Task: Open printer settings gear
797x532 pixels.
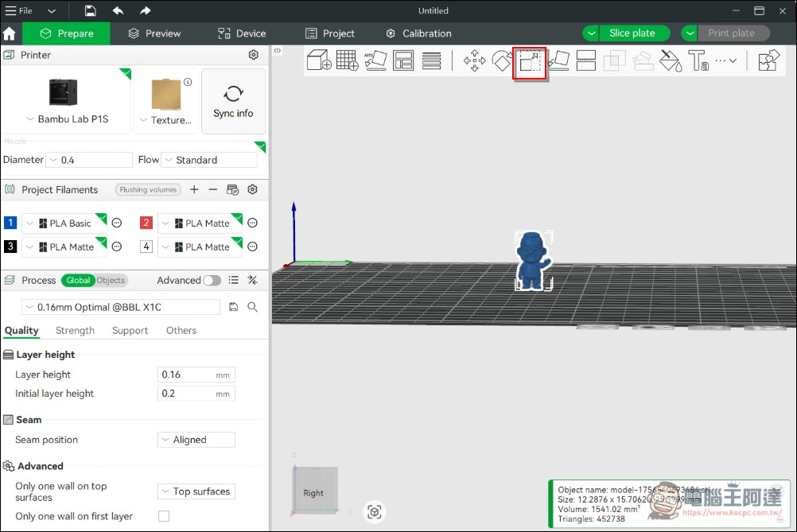Action: pyautogui.click(x=253, y=55)
